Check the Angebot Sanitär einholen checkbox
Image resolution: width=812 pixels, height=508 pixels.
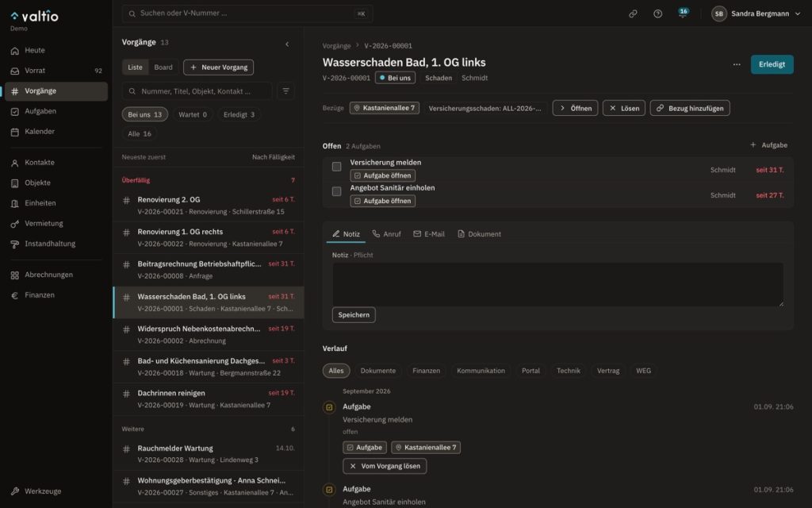336,191
